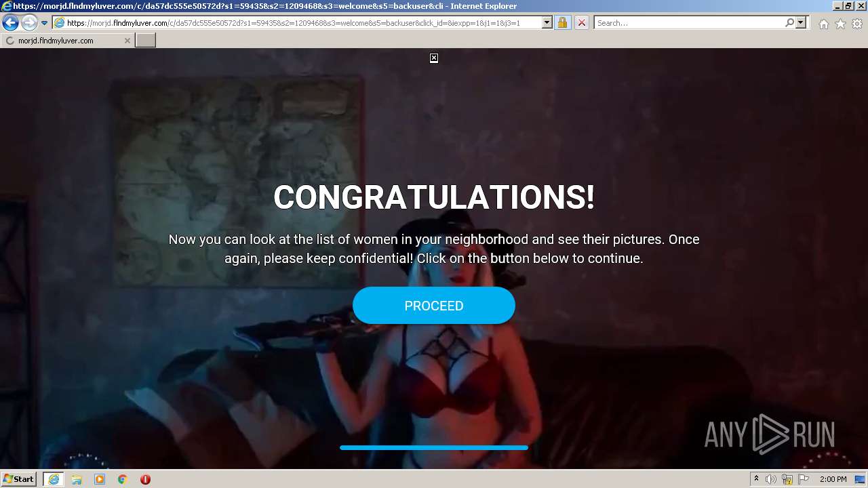Image resolution: width=868 pixels, height=488 pixels.
Task: Open the Windows Start menu
Action: click(x=18, y=479)
